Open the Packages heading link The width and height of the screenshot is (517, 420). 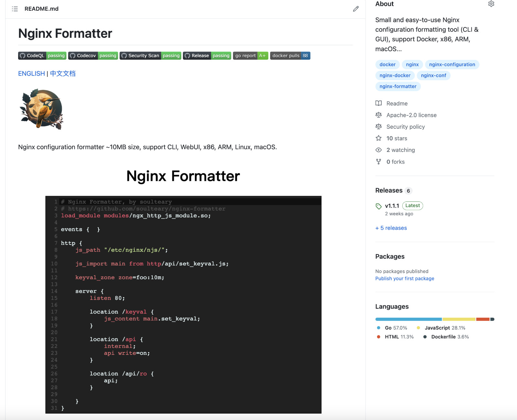coord(390,256)
